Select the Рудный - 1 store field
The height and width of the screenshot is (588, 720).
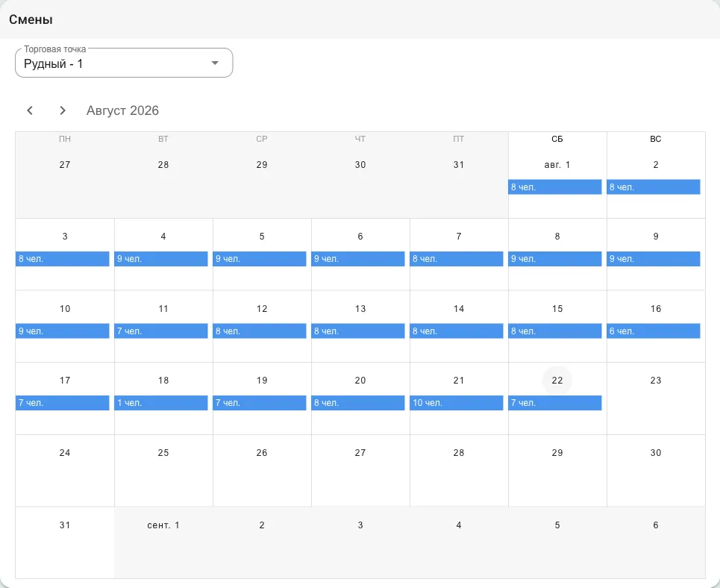(x=124, y=63)
